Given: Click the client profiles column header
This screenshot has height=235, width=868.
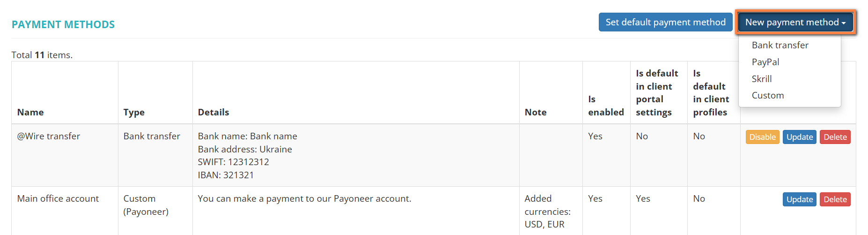Looking at the screenshot, I should 711,93.
